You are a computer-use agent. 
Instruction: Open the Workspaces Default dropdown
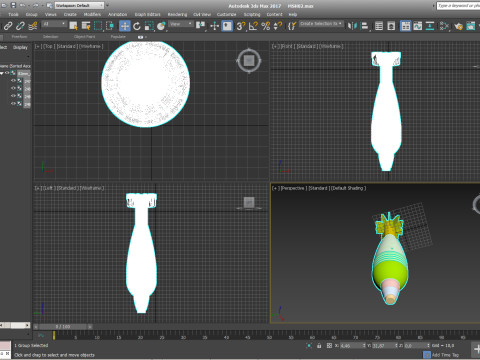tap(79, 6)
